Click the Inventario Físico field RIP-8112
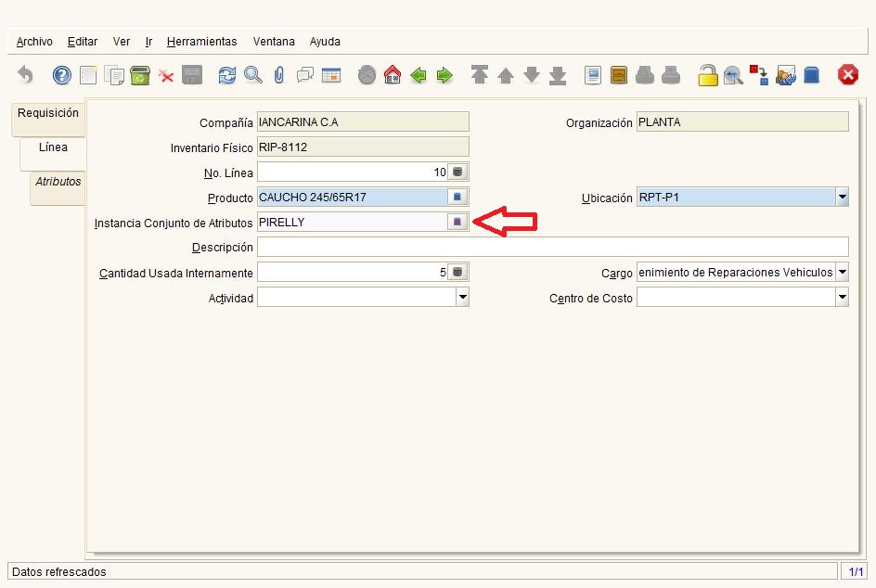 pyautogui.click(x=363, y=147)
